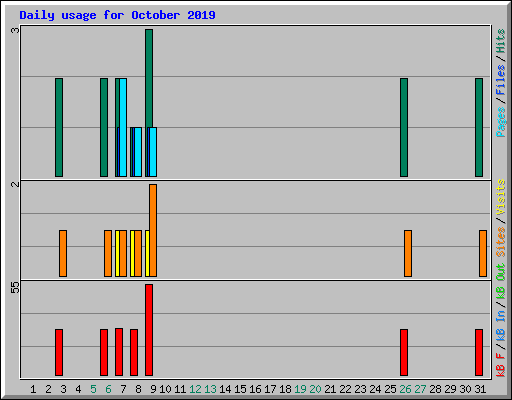Click day "10" label on the date axis
The image size is (512, 400).
pos(165,389)
